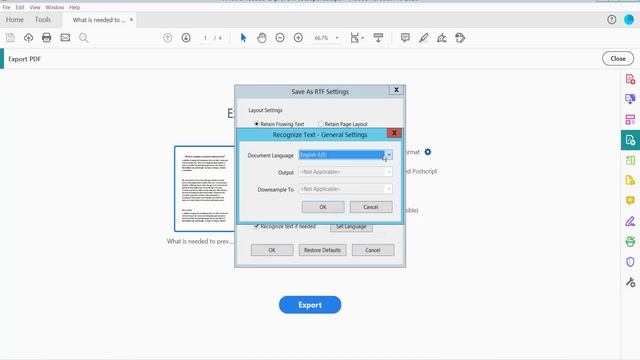640x360 pixels.
Task: Select the 'What is needed to...' document tab
Action: click(98, 20)
